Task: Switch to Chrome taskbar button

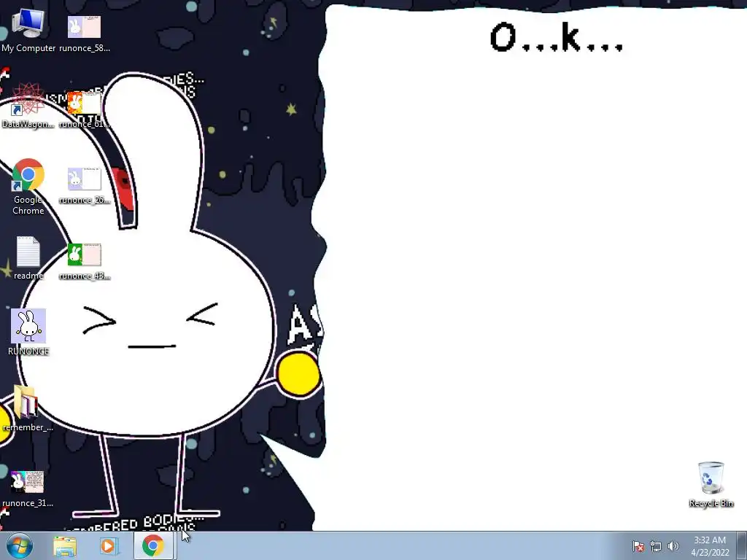Action: tap(153, 545)
